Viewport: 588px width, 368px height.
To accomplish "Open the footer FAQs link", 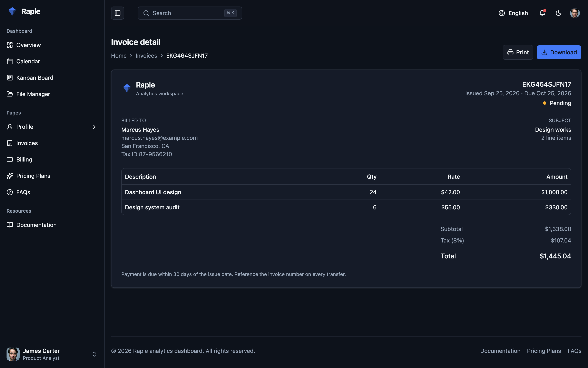I will 574,351.
